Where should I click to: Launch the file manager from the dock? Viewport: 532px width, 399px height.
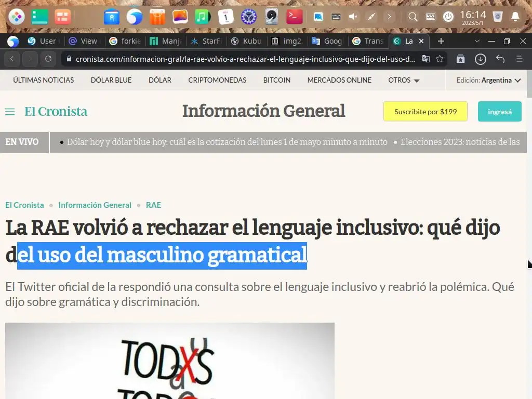[x=112, y=16]
